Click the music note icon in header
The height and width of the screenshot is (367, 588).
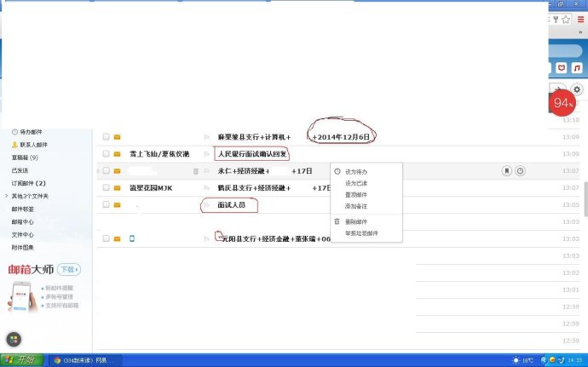click(x=579, y=67)
